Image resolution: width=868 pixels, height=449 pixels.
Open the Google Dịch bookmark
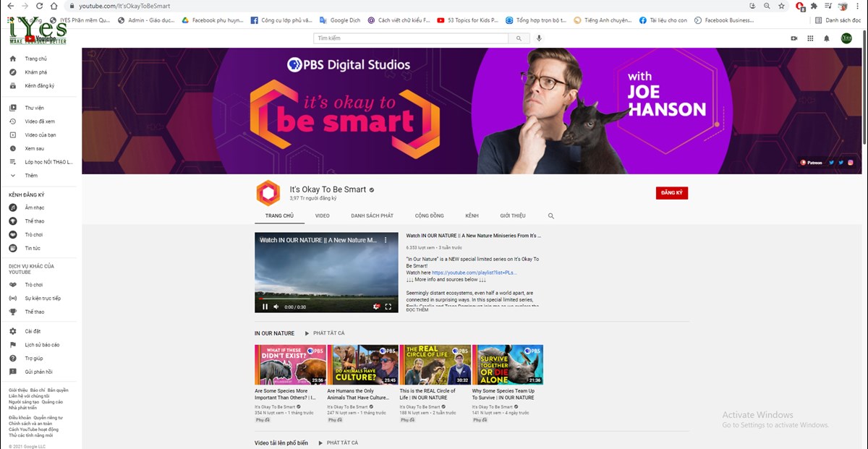click(340, 20)
